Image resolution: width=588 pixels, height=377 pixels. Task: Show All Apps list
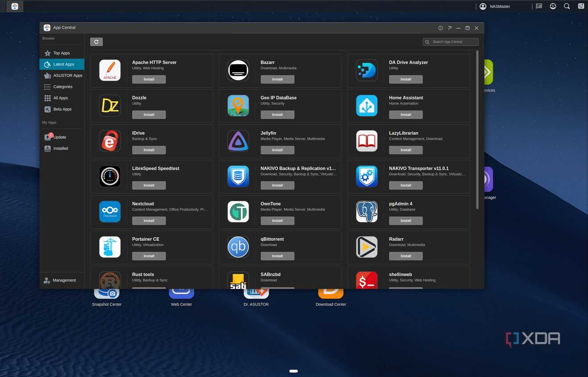click(x=62, y=98)
